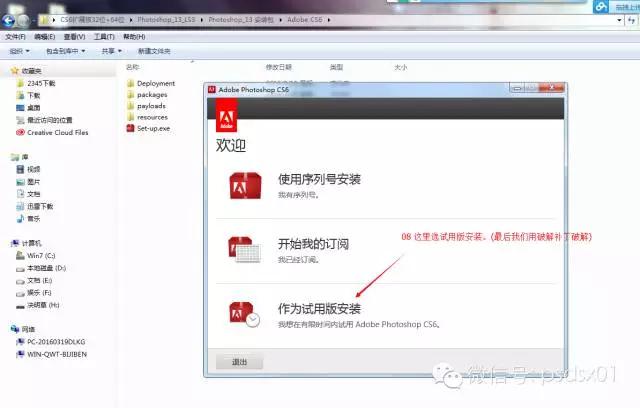640x408 pixels.
Task: Click the Computer (计算机) icon in sidebar
Action: click(x=15, y=243)
